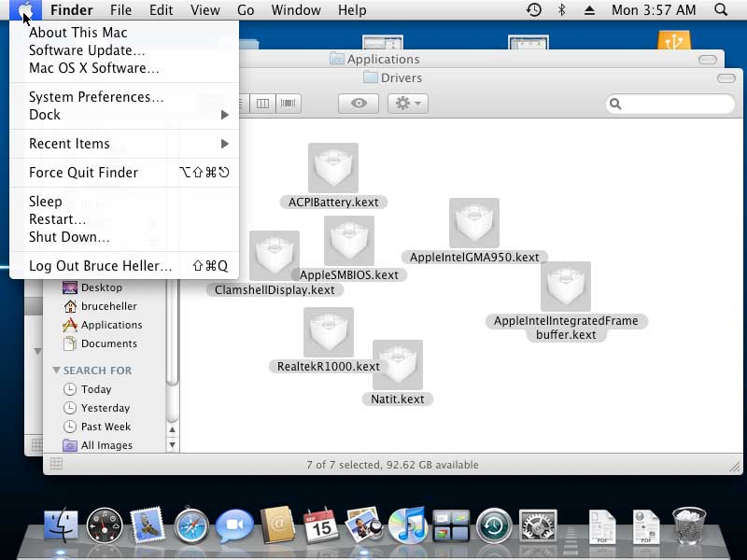Open the View menu

coord(204,10)
